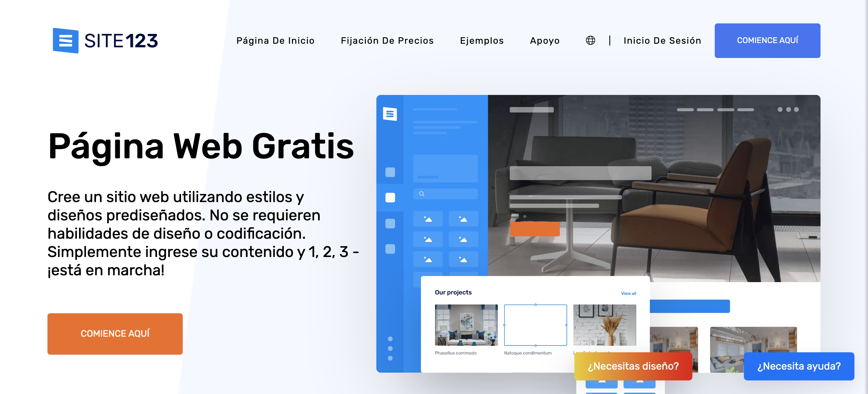Click the SITE123 logo
The width and height of the screenshot is (868, 394).
(105, 41)
